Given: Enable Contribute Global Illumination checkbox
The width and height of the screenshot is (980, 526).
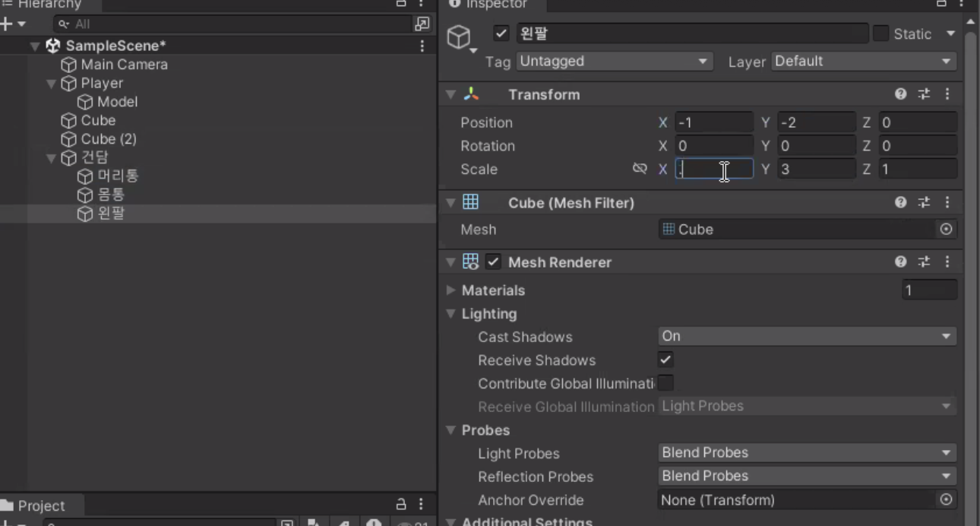Looking at the screenshot, I should [x=666, y=383].
